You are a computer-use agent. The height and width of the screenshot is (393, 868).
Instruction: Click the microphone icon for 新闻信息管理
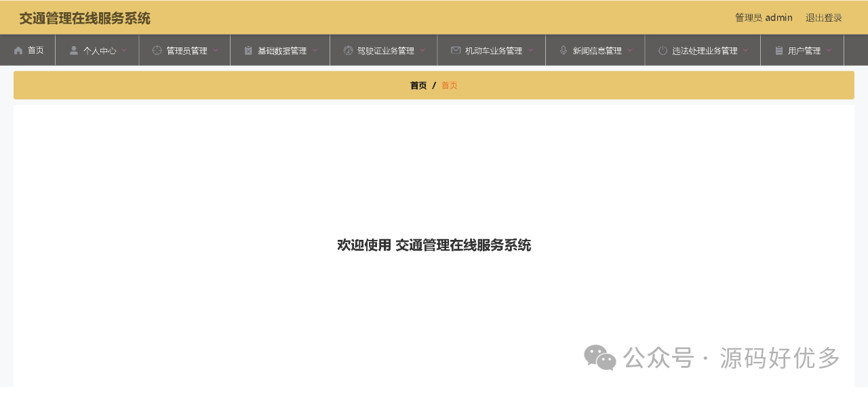(x=564, y=50)
